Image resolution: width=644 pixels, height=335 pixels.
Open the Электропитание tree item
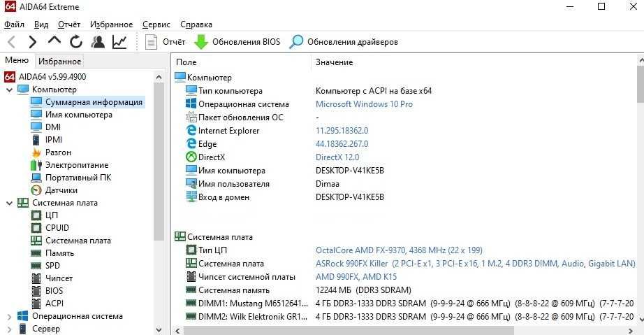pyautogui.click(x=69, y=165)
